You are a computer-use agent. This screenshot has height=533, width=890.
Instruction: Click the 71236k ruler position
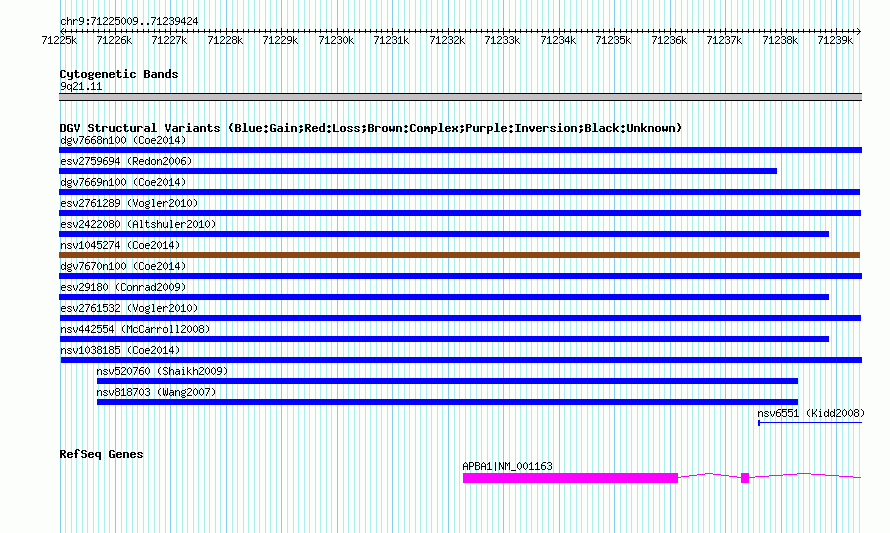point(669,40)
